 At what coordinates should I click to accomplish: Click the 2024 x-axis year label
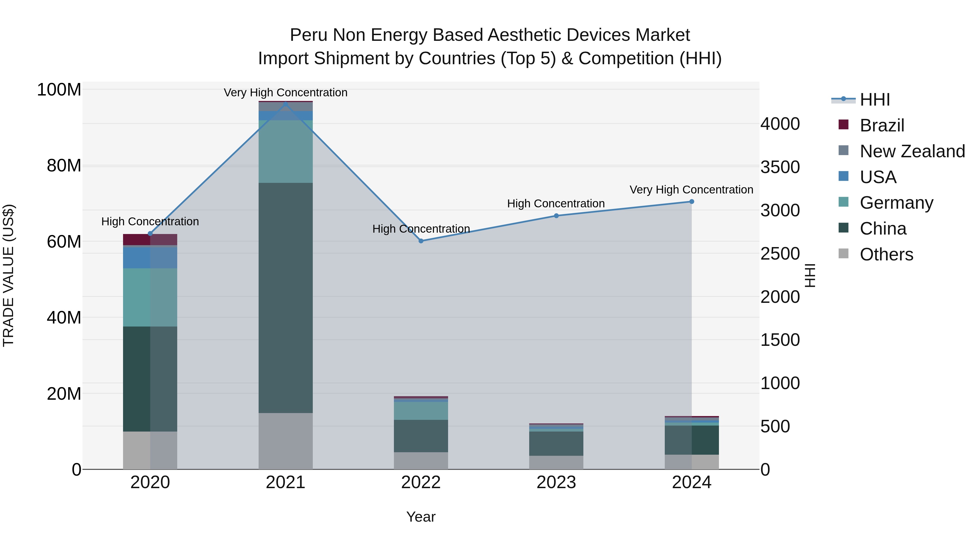(x=692, y=482)
